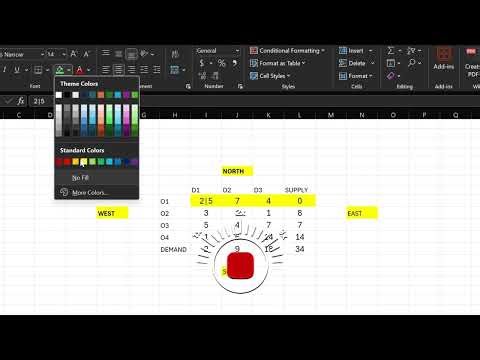This screenshot has height=360, width=480.
Task: Click the bottom align icon
Action: (131, 54)
